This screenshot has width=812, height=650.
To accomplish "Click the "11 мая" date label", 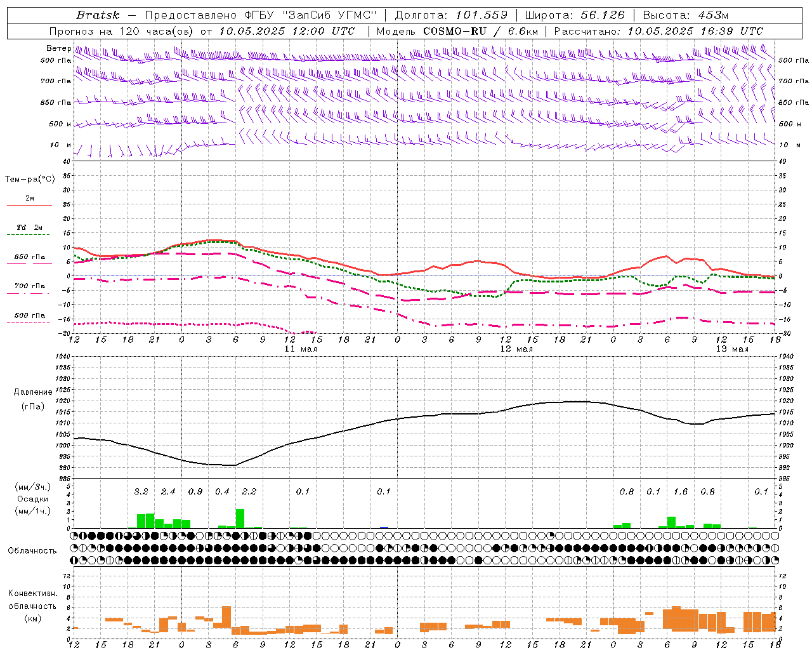I will click(x=301, y=349).
